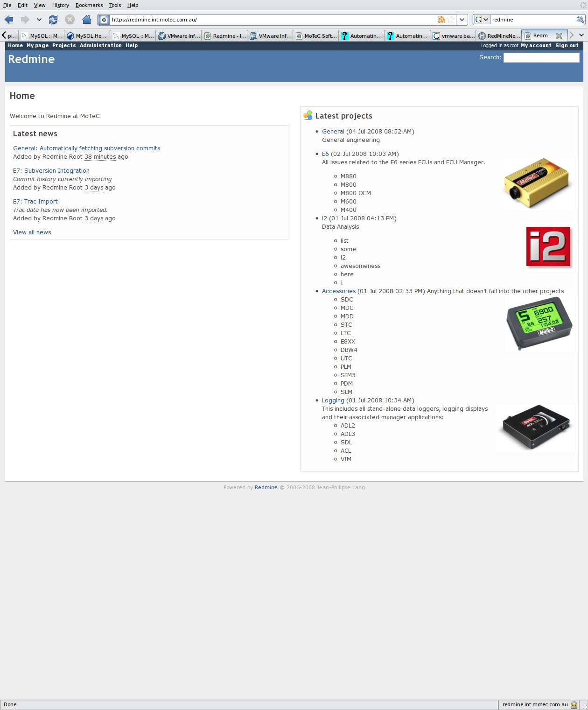Image resolution: width=588 pixels, height=710 pixels.
Task: Click the URL address field
Action: (273, 20)
